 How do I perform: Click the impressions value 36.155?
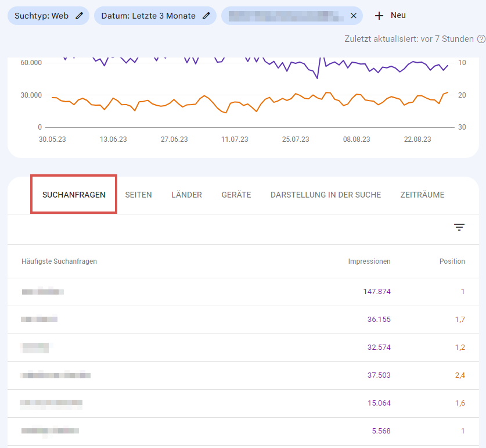(x=379, y=320)
